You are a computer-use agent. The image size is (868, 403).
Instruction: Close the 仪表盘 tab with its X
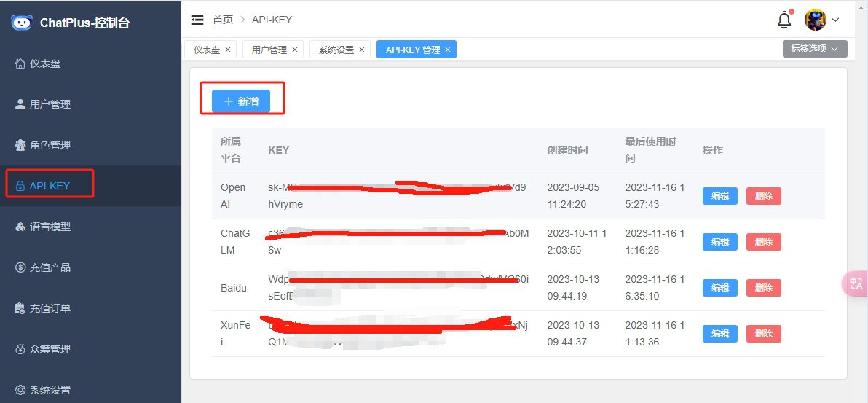pyautogui.click(x=228, y=50)
